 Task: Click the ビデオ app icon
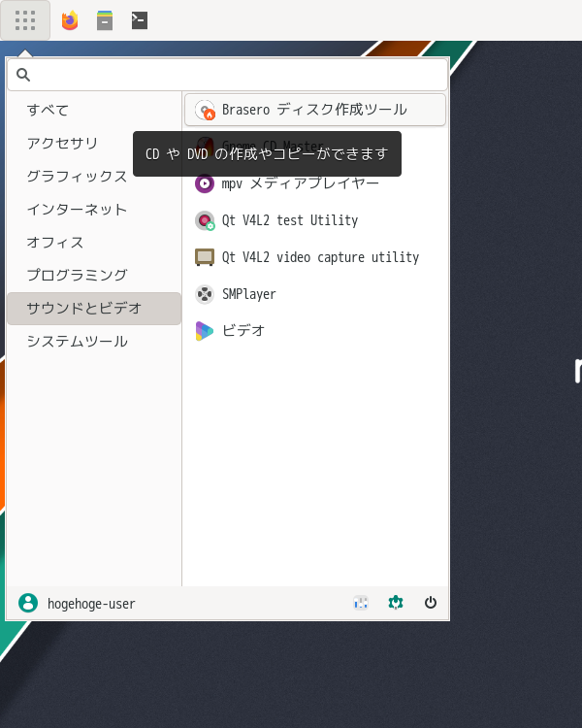[x=205, y=331]
